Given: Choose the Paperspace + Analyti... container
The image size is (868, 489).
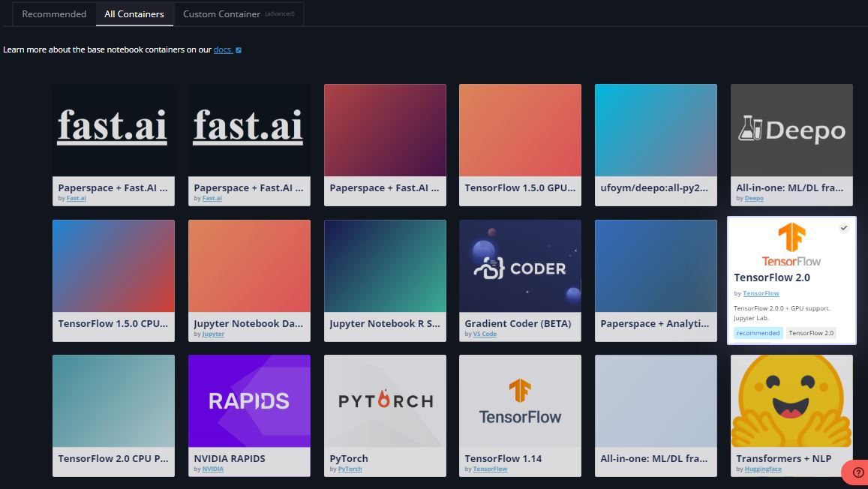Looking at the screenshot, I should point(656,280).
